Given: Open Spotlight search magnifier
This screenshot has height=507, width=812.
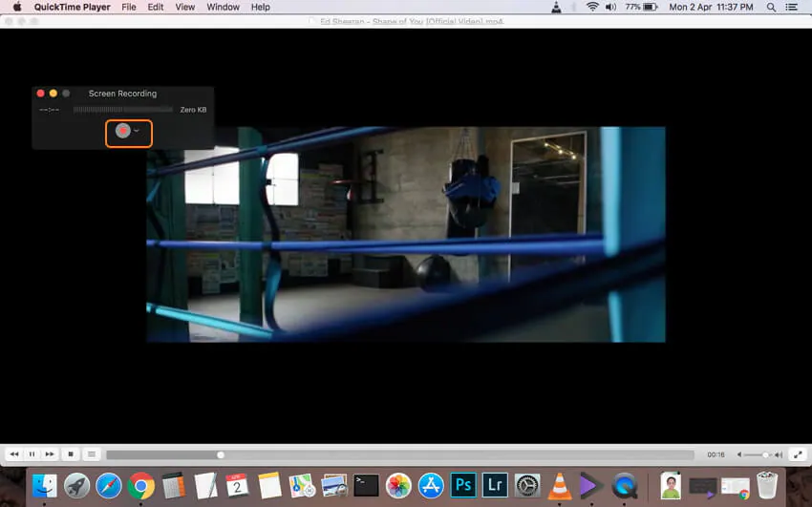Looking at the screenshot, I should pyautogui.click(x=771, y=8).
